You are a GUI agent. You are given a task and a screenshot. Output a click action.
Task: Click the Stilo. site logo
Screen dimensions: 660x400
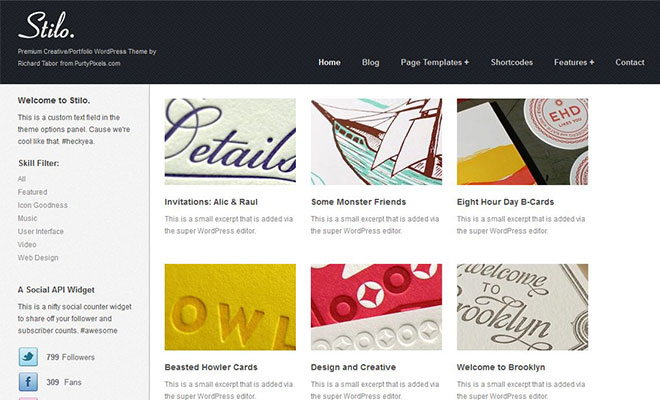click(x=46, y=26)
